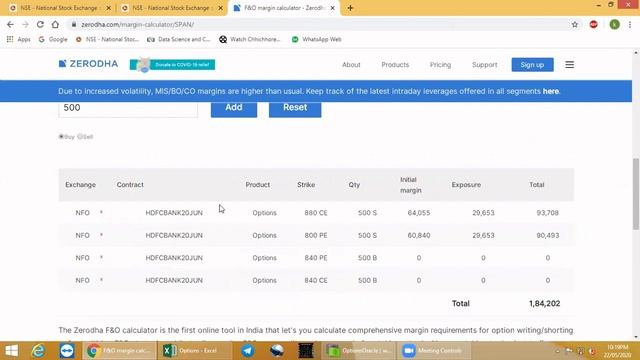The width and height of the screenshot is (640, 360).
Task: Open the Products menu item
Action: pos(395,64)
